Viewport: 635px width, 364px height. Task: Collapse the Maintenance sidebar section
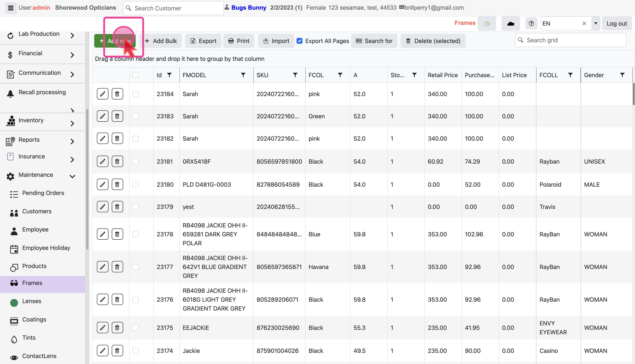tap(72, 176)
